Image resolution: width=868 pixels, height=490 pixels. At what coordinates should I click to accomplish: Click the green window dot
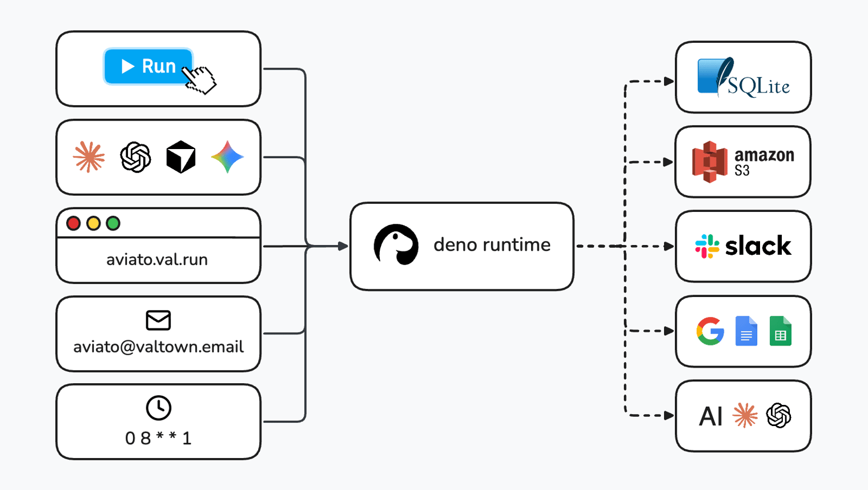(113, 223)
